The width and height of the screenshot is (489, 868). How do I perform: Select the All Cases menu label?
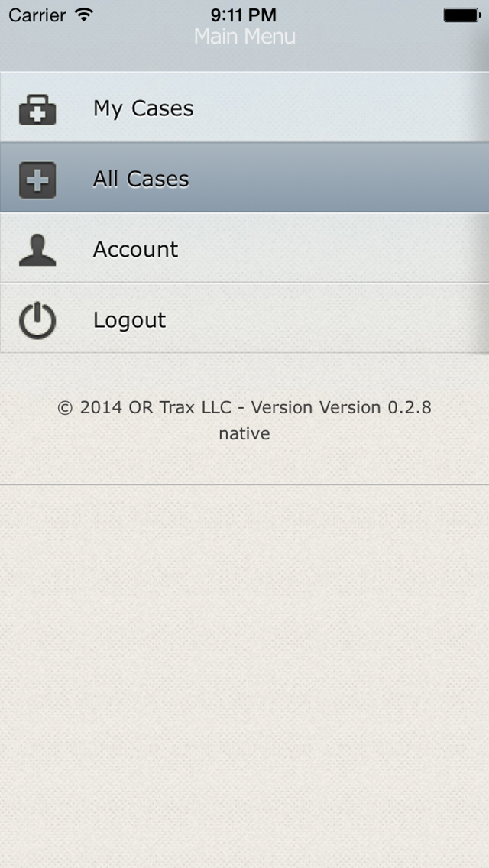click(141, 179)
